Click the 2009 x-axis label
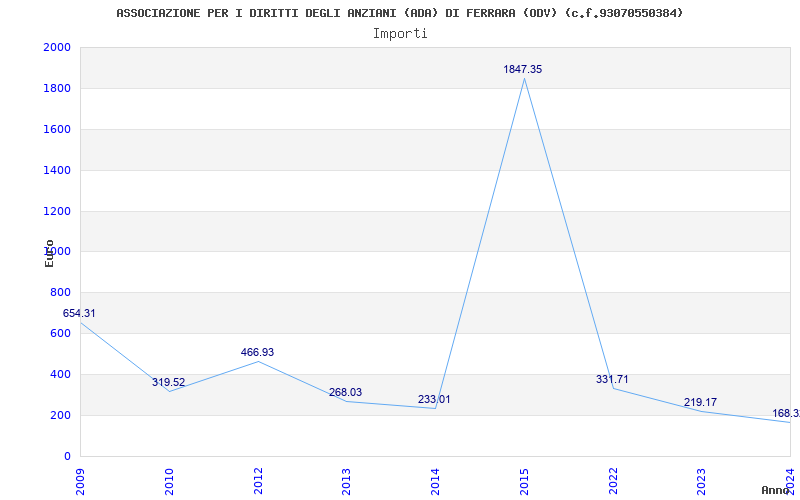800x500 pixels. pos(80,481)
